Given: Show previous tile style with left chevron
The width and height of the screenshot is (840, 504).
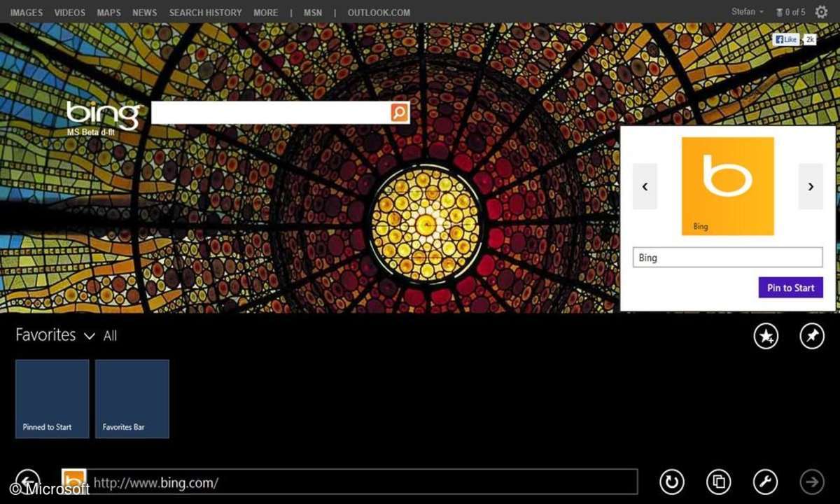Looking at the screenshot, I should [645, 186].
